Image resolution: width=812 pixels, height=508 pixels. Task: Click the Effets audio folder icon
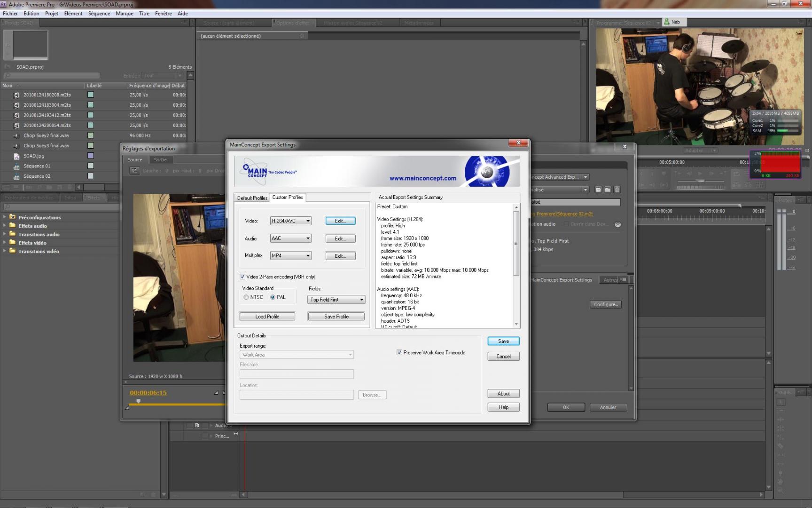pyautogui.click(x=13, y=225)
